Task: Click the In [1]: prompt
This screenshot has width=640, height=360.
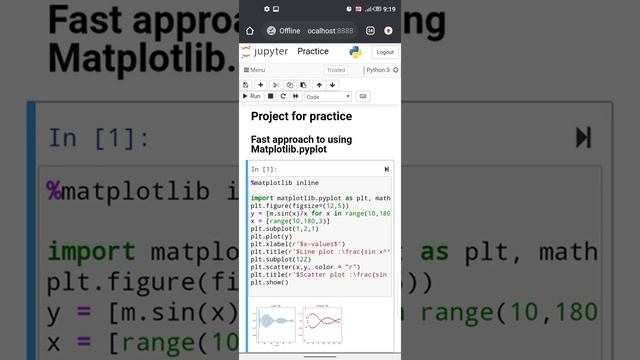Action: [264, 169]
